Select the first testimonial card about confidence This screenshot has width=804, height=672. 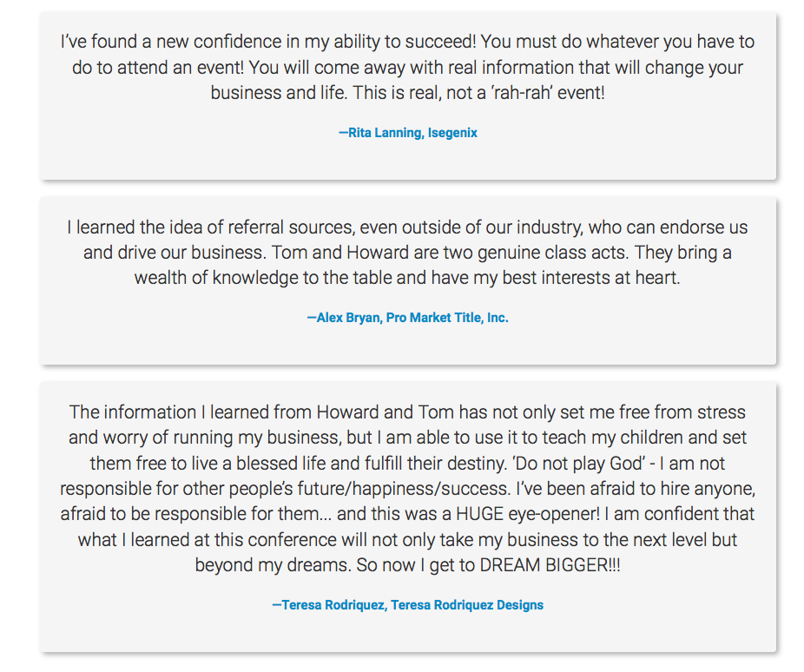[x=407, y=96]
